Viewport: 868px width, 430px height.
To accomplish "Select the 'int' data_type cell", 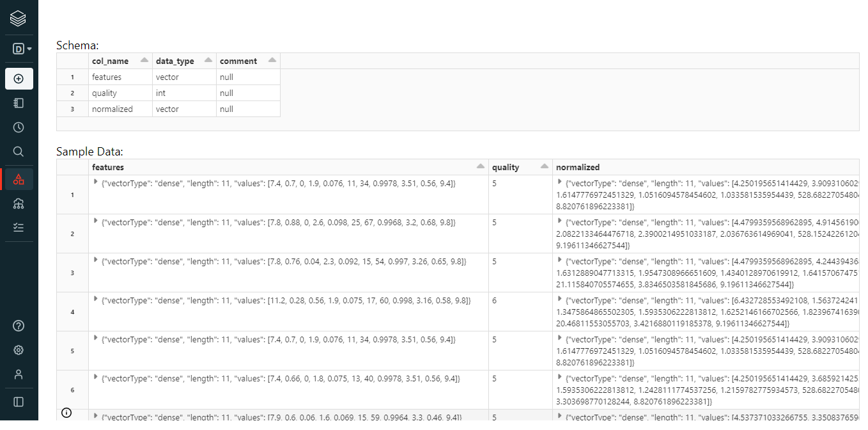I will click(184, 93).
